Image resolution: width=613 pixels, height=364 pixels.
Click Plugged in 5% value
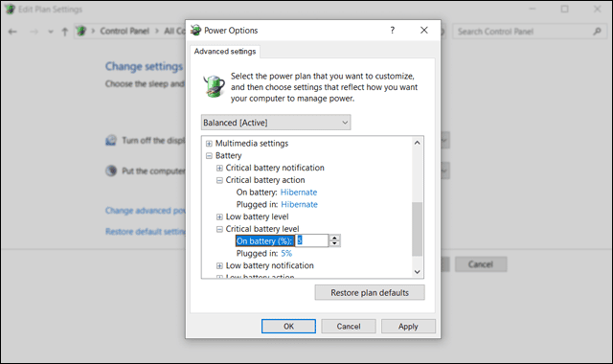286,253
